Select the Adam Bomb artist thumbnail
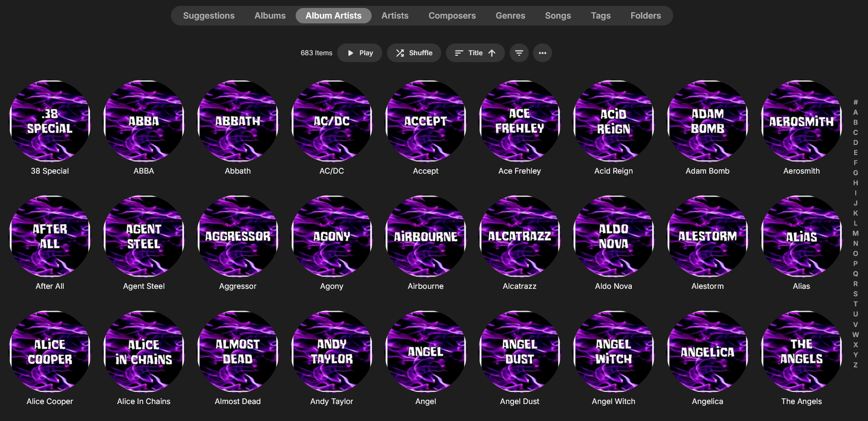This screenshot has height=421, width=868. [x=708, y=121]
